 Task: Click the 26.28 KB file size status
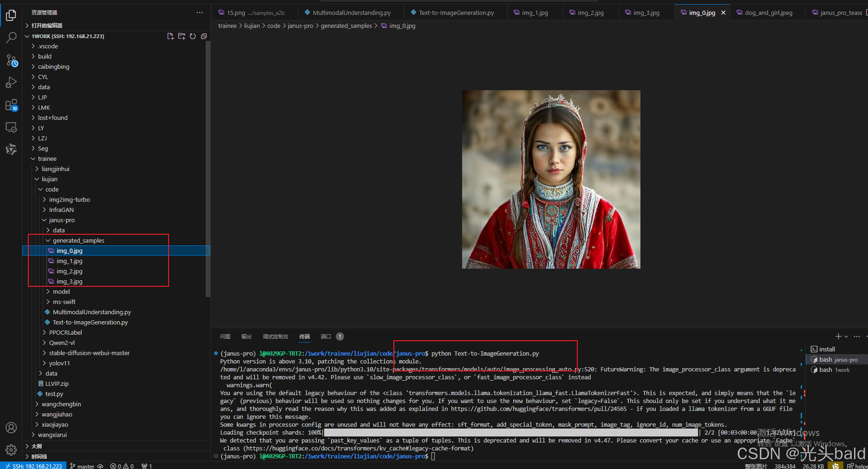(813, 466)
